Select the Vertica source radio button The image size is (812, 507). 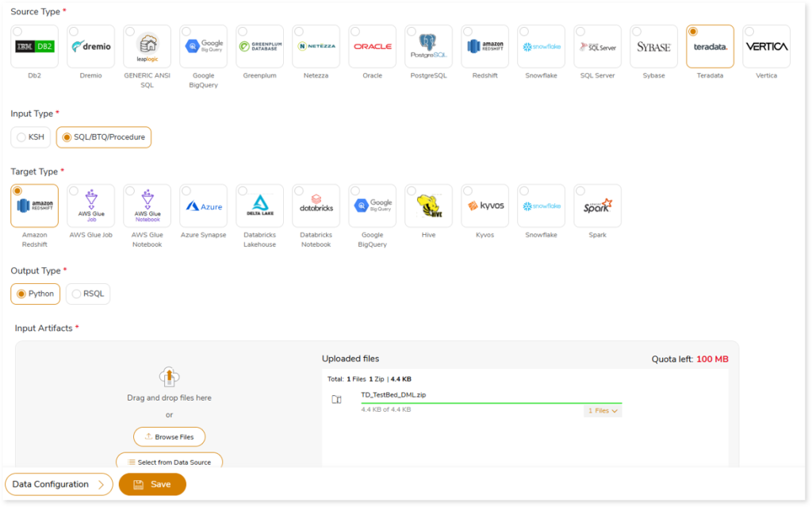[750, 32]
